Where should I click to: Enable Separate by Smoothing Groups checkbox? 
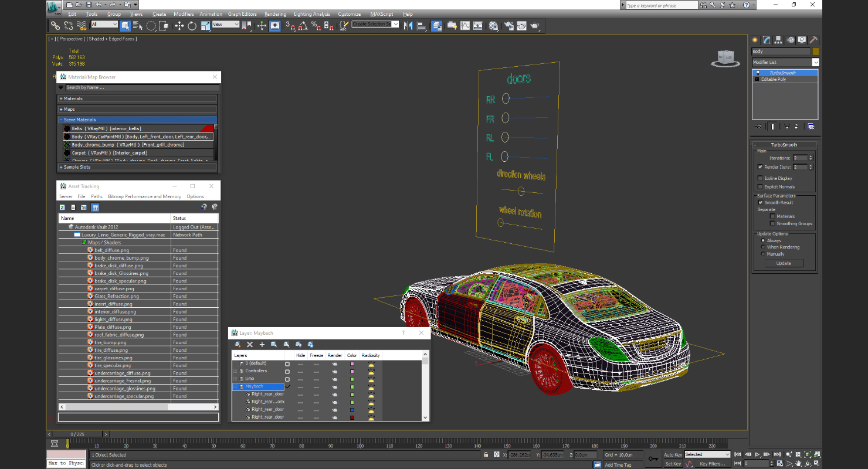pos(772,223)
